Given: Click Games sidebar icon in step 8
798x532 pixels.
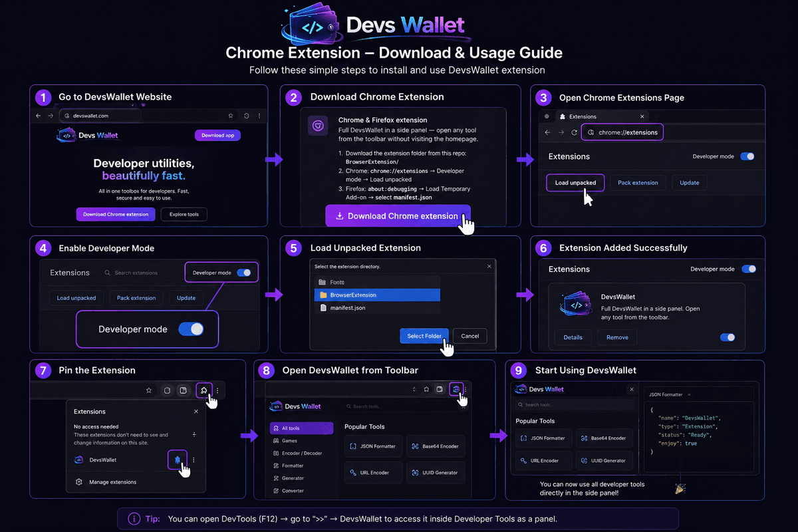Looking at the screenshot, I should click(276, 441).
